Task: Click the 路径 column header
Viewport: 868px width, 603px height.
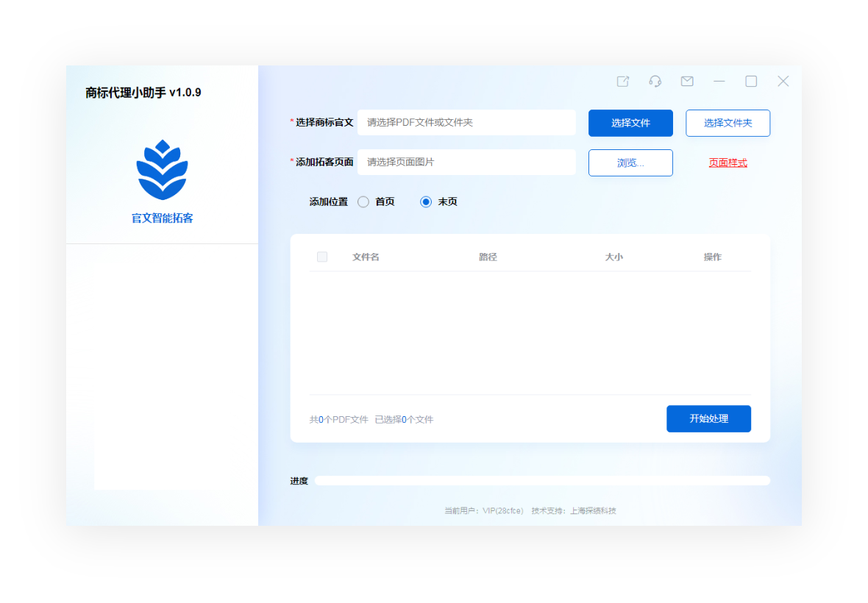Action: (488, 257)
